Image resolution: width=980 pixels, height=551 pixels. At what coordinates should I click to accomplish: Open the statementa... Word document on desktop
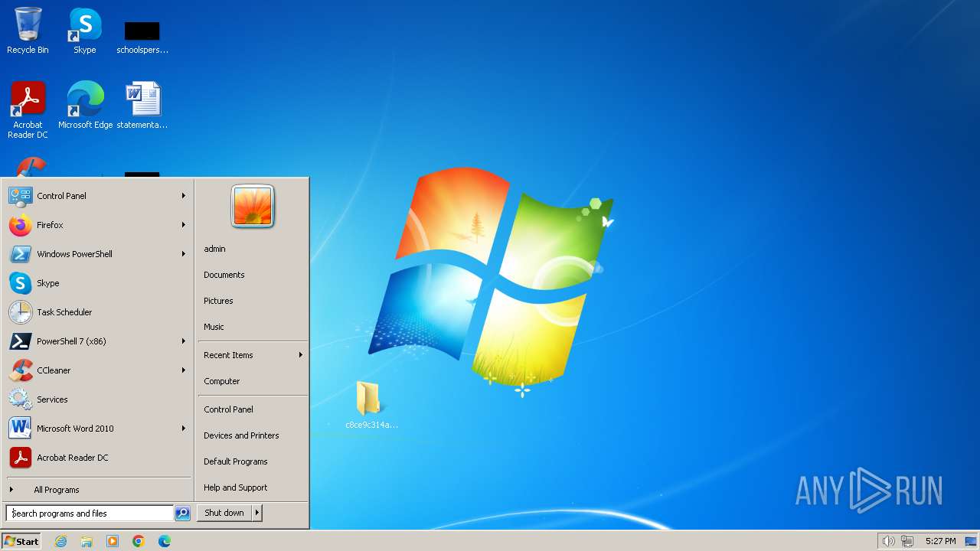[x=142, y=105]
